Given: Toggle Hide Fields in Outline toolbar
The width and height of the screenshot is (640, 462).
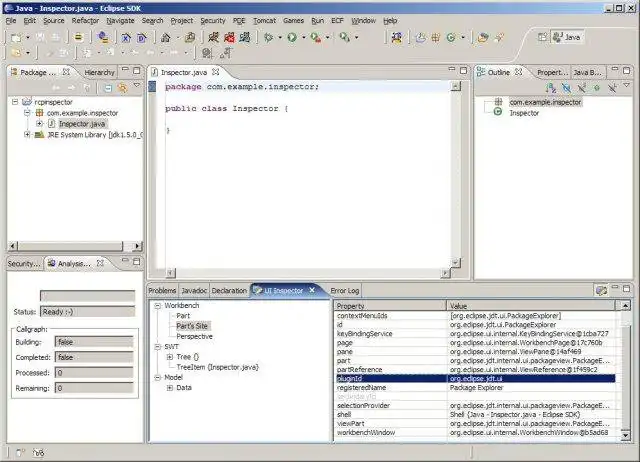Looking at the screenshot, I should (x=566, y=88).
